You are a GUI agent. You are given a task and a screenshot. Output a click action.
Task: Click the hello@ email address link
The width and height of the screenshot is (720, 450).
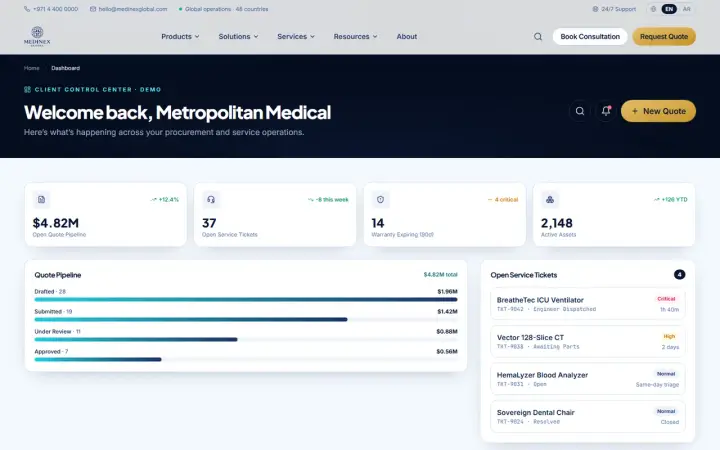coord(133,9)
